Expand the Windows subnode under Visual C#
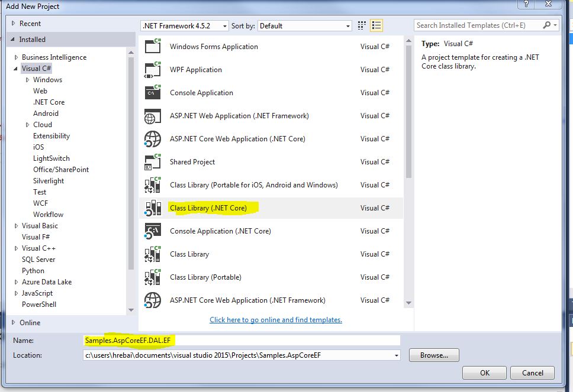Viewport: 573px width, 392px height. 27,80
